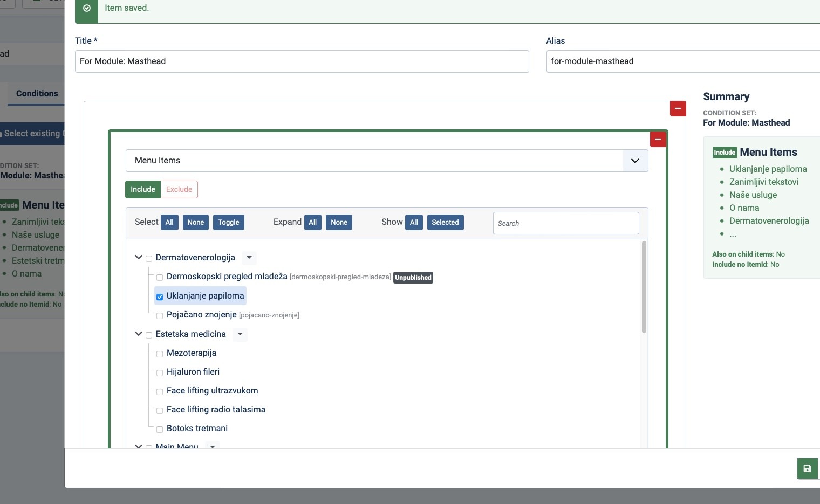Open the Conditions tab in the background page
Screen dimensions: 820x504
[37, 94]
